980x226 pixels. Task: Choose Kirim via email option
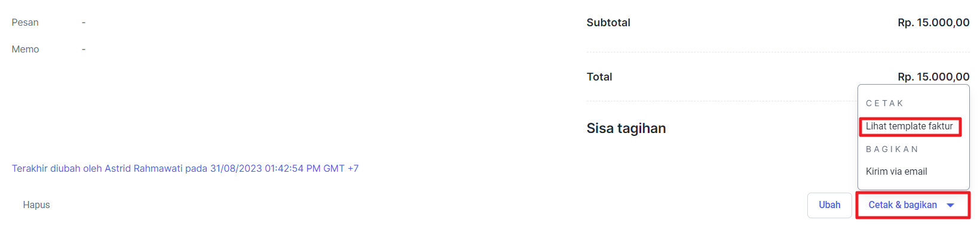[896, 172]
